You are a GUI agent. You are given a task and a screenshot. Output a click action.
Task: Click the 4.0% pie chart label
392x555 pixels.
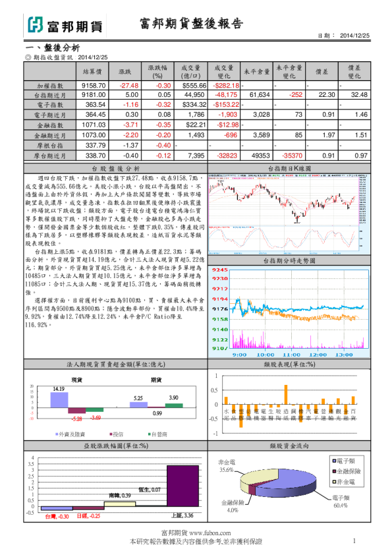[233, 510]
